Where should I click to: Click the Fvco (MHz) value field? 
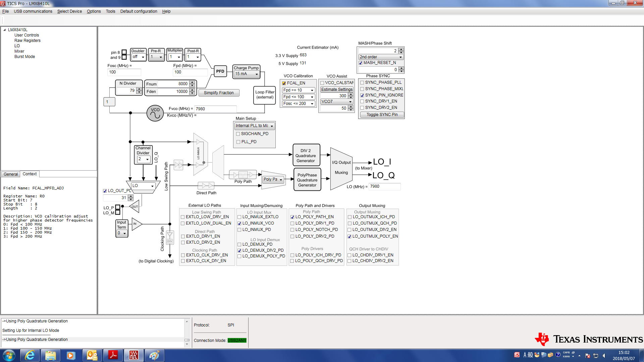tap(215, 109)
